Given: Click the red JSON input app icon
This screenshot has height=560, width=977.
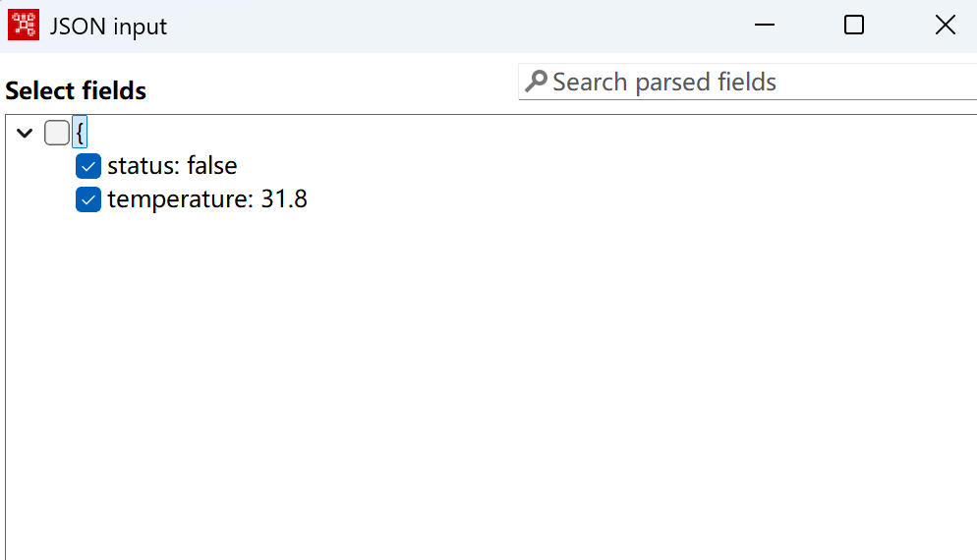Looking at the screenshot, I should click(x=24, y=25).
